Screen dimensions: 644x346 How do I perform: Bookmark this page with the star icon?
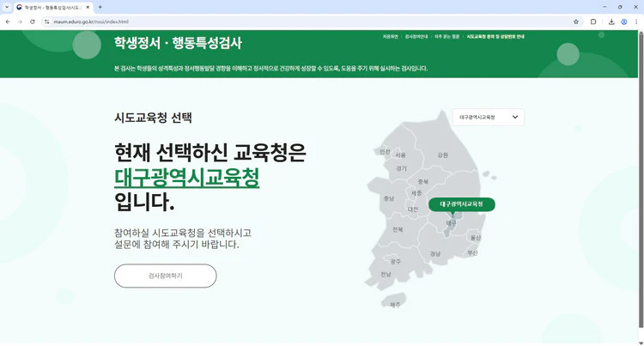(x=576, y=21)
